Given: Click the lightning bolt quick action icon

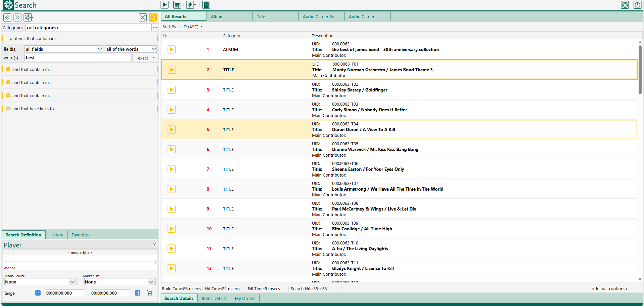Looking at the screenshot, I should click(190, 5).
